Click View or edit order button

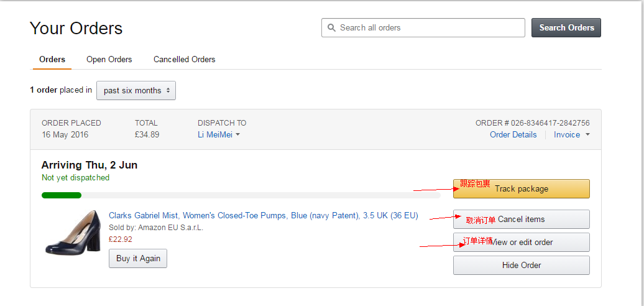point(521,242)
